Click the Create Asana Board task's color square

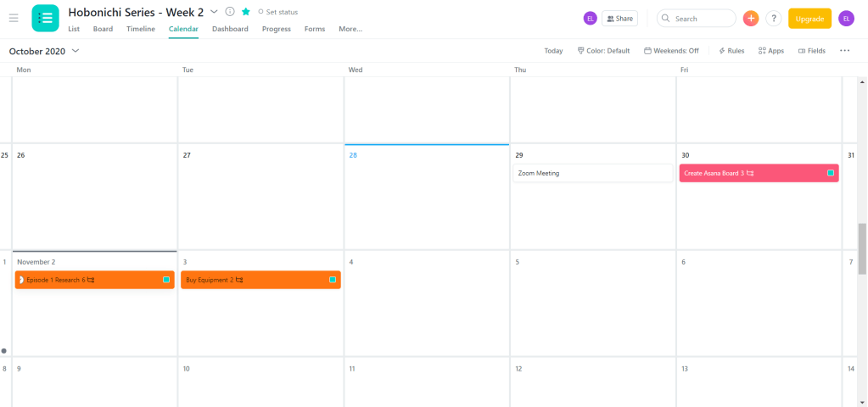tap(831, 173)
